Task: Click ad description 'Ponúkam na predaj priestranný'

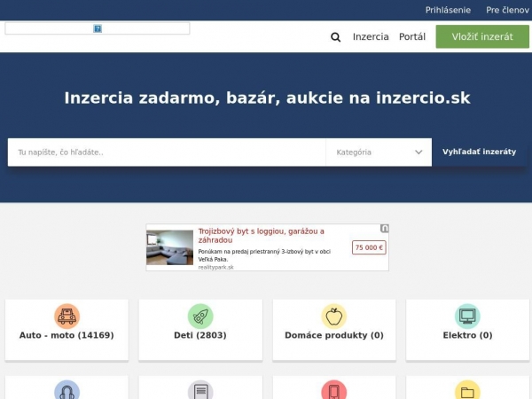Action: tap(264, 255)
